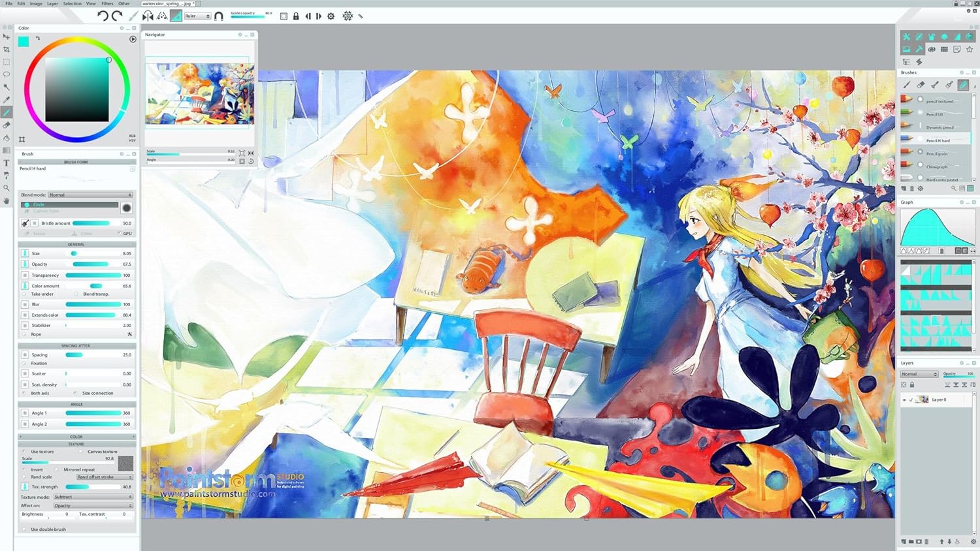980x551 pixels.
Task: Toggle Layer 0 visibility eye
Action: (905, 400)
